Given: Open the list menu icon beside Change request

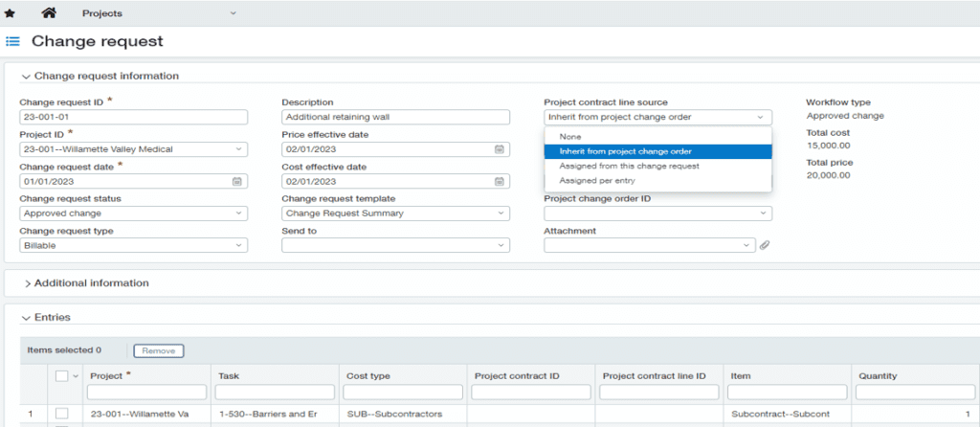Looking at the screenshot, I should click(x=13, y=42).
